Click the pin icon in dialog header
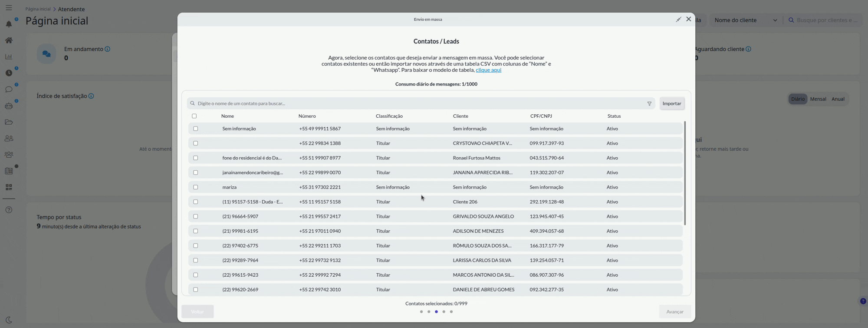 pyautogui.click(x=678, y=20)
